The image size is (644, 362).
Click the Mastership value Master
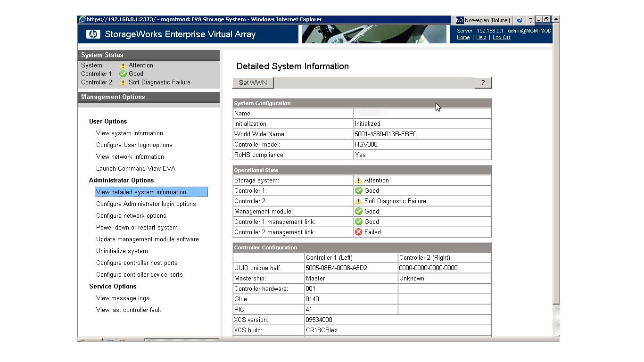pos(315,278)
